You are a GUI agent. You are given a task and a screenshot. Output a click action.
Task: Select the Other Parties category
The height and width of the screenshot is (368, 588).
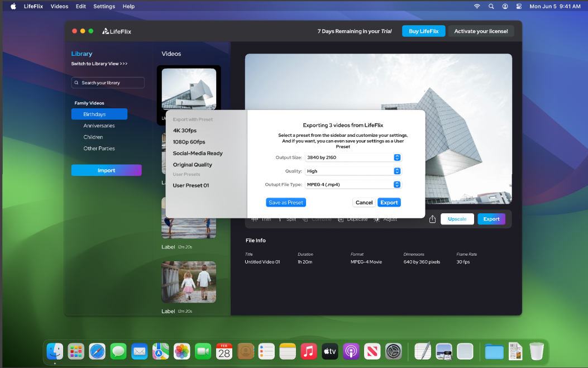[99, 149]
